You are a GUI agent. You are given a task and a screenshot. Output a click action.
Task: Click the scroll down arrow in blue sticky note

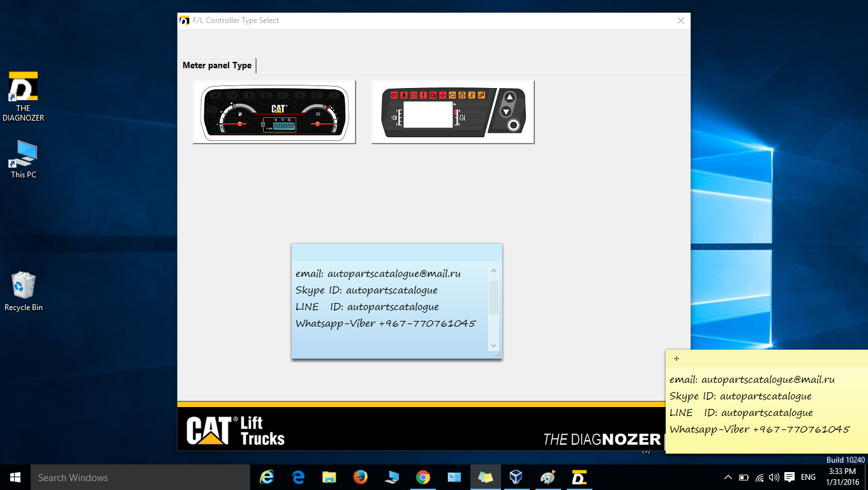point(493,346)
